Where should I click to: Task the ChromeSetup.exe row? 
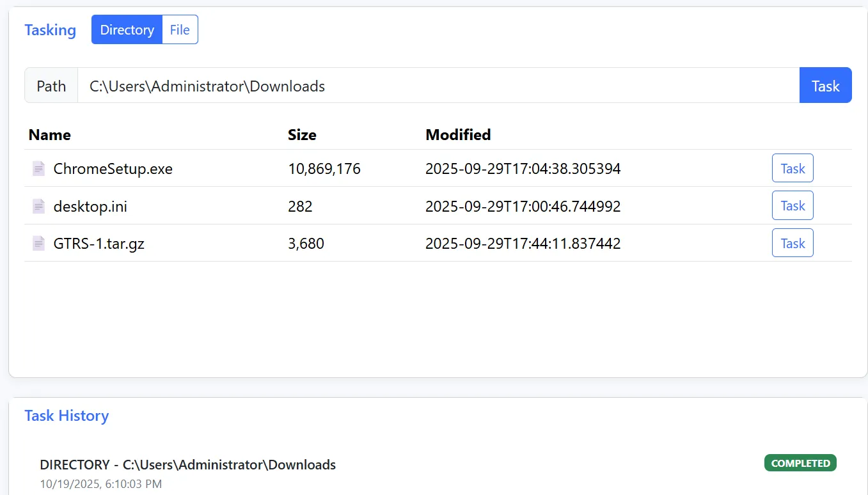pyautogui.click(x=793, y=168)
